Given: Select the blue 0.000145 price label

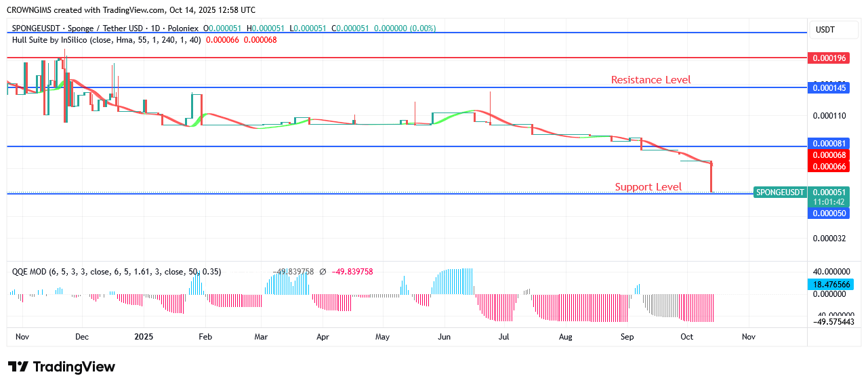Looking at the screenshot, I should (x=829, y=87).
